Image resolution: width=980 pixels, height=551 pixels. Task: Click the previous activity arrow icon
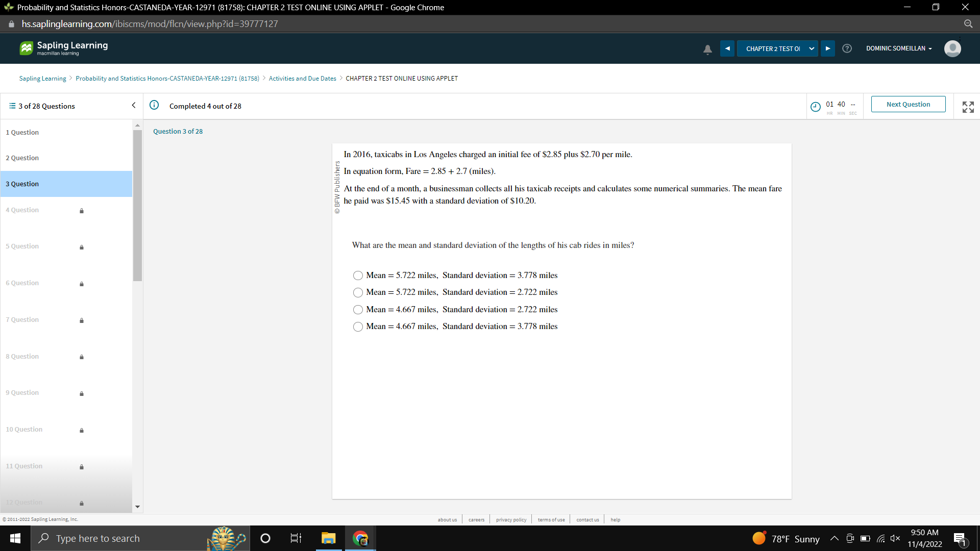pyautogui.click(x=727, y=48)
